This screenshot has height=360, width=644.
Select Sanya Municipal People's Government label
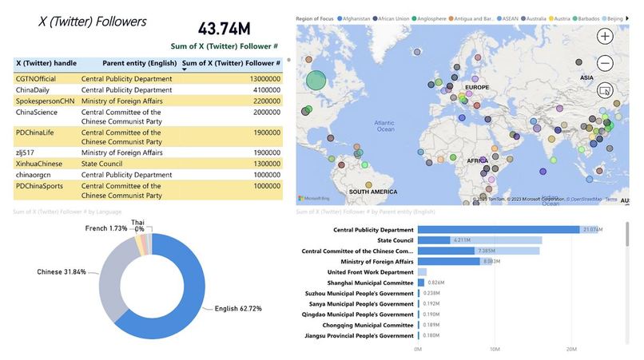point(361,304)
